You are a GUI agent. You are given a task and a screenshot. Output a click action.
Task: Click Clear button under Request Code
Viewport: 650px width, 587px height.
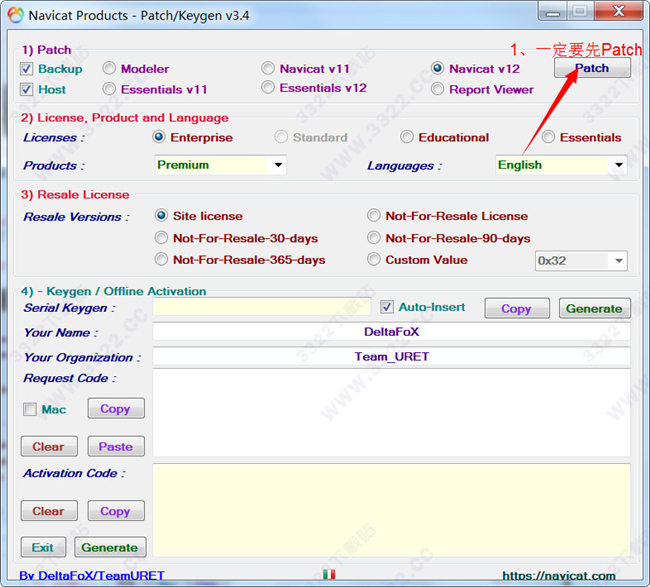(x=49, y=446)
